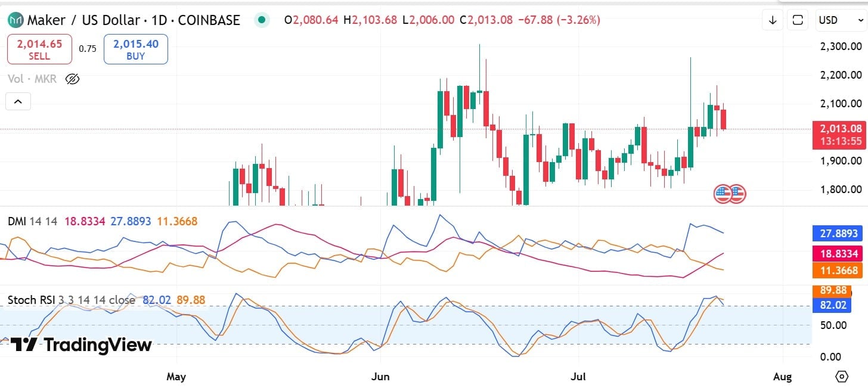Open the USD currency dropdown
868x388 pixels.
click(x=838, y=20)
